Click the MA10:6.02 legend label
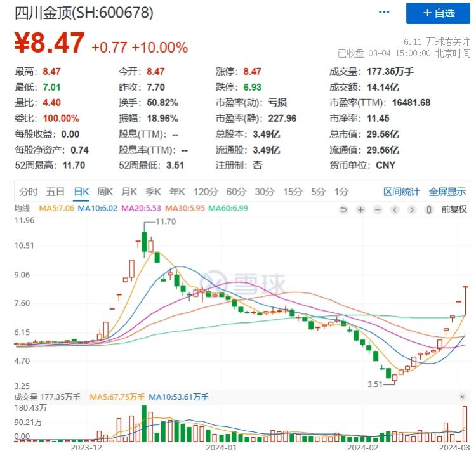 click(98, 209)
